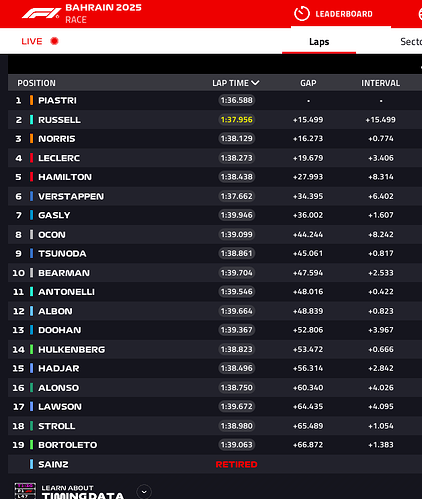Viewport: 422px width, 499px height.
Task: Click the timing data thumbnail icon
Action: tap(25, 491)
